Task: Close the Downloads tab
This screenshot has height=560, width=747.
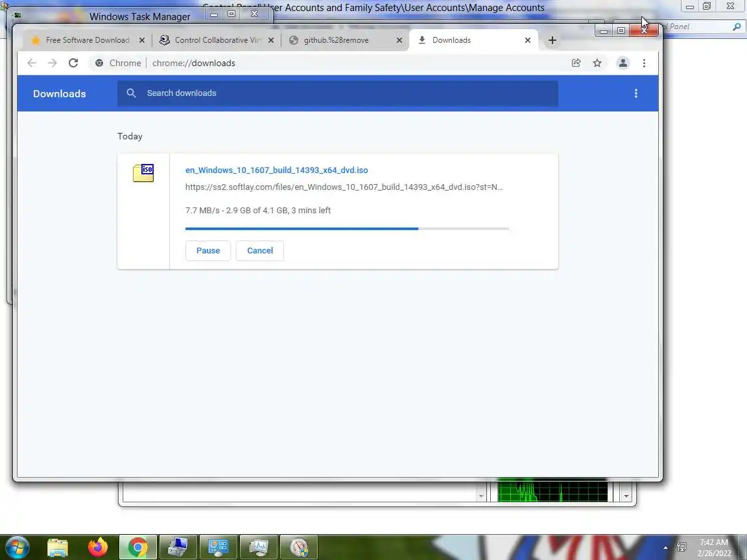Action: [527, 40]
